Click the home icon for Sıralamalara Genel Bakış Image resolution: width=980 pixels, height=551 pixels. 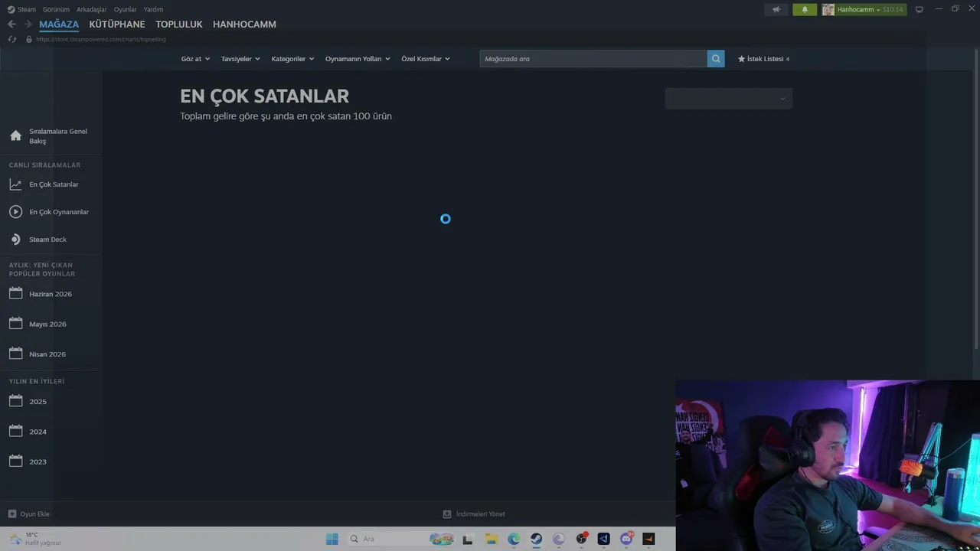tap(15, 136)
